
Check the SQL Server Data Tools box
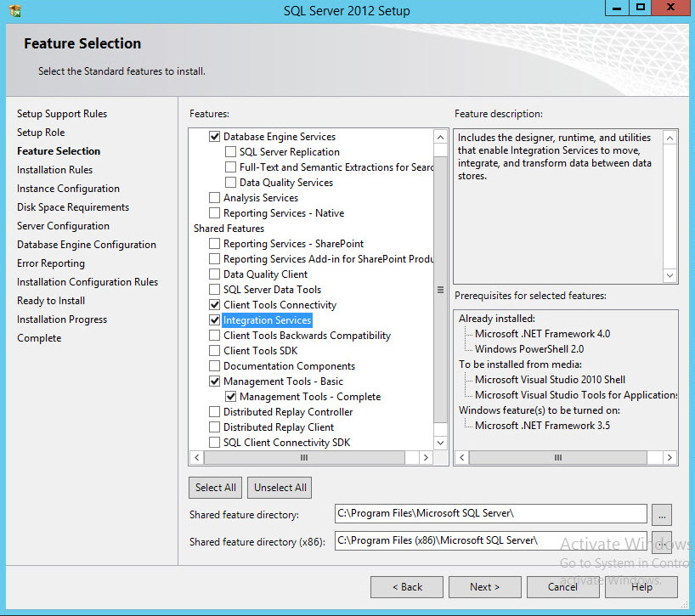215,290
